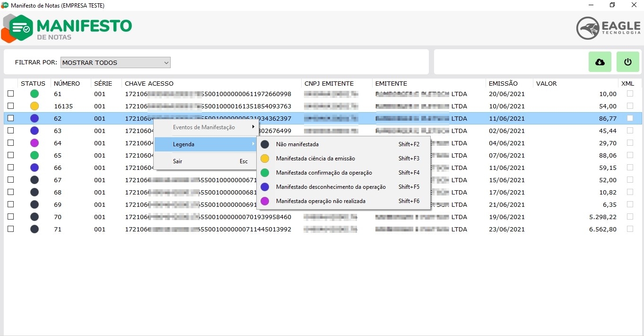
Task: Expand the Legenda submenu arrow
Action: click(x=253, y=144)
